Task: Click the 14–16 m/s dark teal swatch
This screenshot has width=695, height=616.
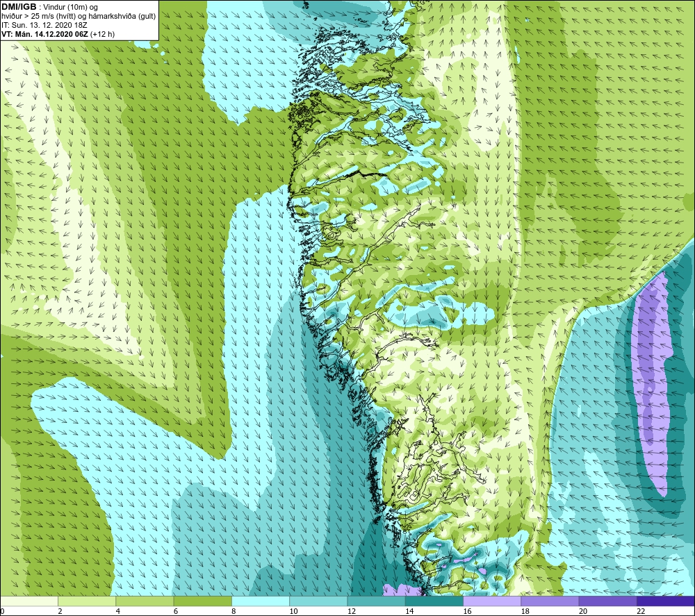Action: 434,601
